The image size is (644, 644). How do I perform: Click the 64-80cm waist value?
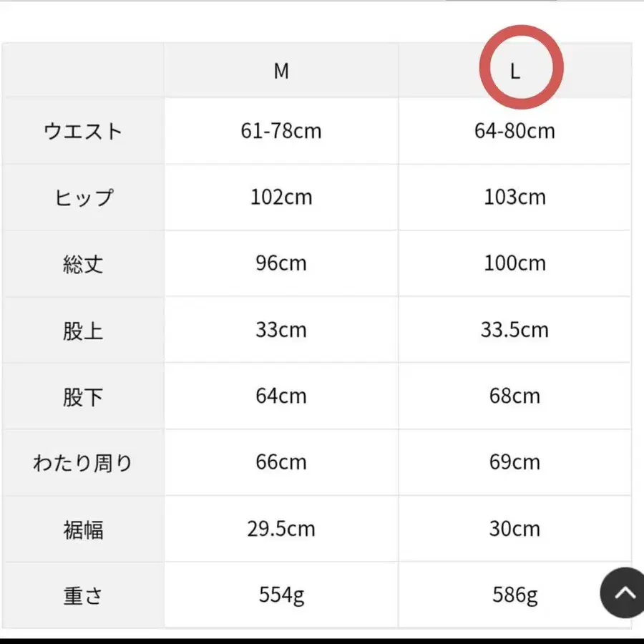(x=514, y=132)
